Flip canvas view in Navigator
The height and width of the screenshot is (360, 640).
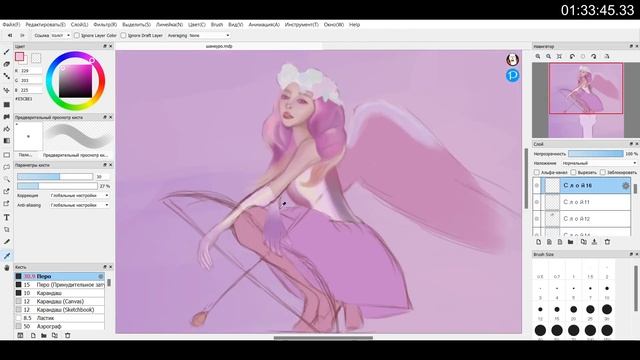607,56
